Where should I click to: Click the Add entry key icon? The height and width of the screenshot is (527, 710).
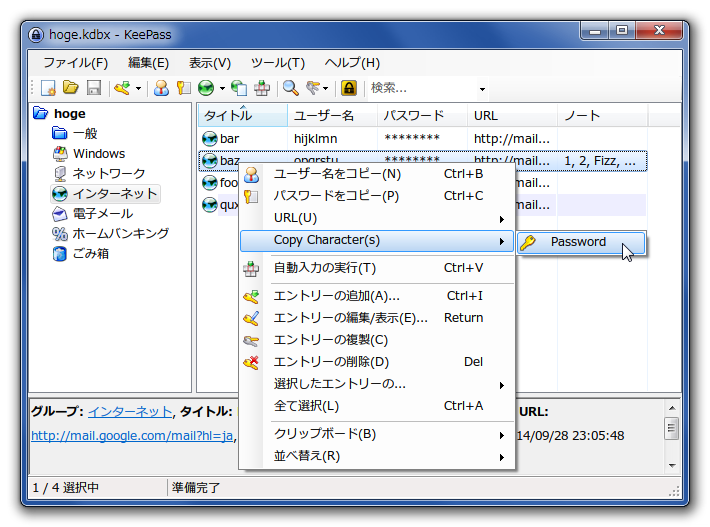coord(122,88)
